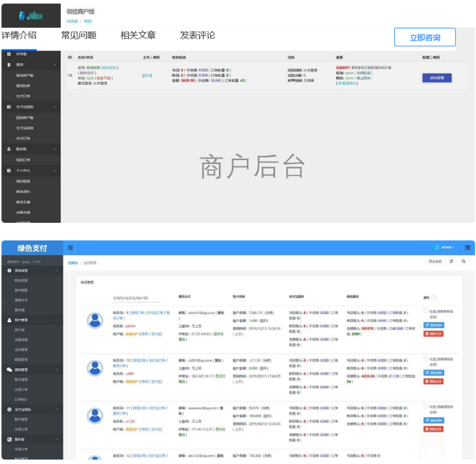Open the right panel icon next to admin
The width and height of the screenshot is (476, 464).
click(x=467, y=248)
